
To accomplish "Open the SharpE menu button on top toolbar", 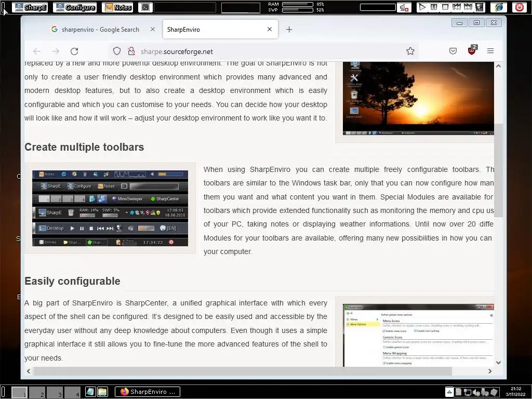I will click(30, 7).
